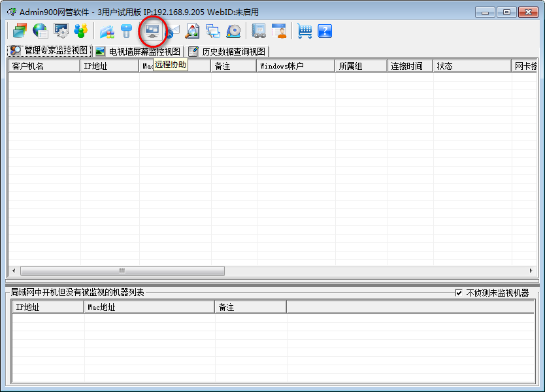Viewport: 545px width, 392px height.
Task: Click the 状态 column header
Action: coord(472,66)
